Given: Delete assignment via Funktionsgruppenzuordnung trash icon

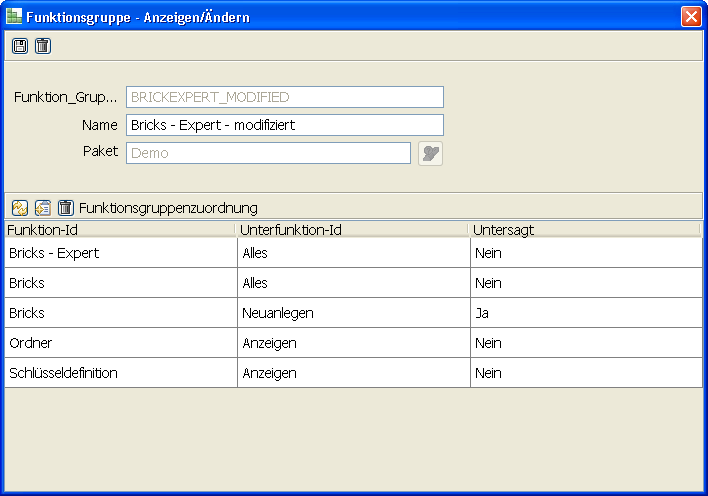Looking at the screenshot, I should tap(66, 208).
